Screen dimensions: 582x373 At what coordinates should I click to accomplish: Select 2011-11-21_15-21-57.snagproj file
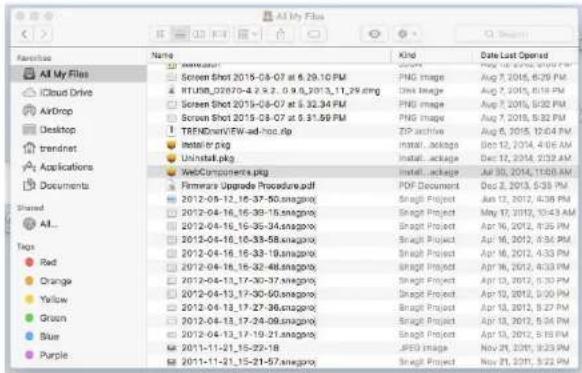[x=362, y=362]
